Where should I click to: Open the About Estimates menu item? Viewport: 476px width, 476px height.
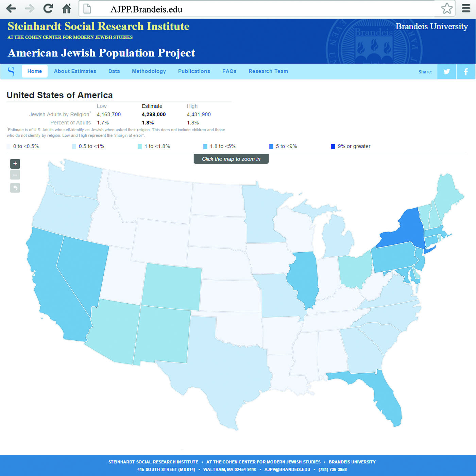pos(75,71)
